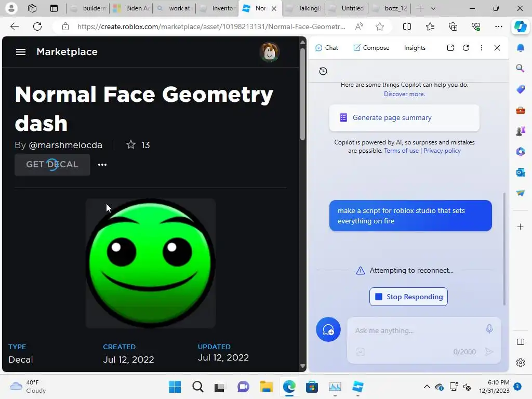Close the current Roblox tab
The height and width of the screenshot is (399, 532).
tap(274, 8)
